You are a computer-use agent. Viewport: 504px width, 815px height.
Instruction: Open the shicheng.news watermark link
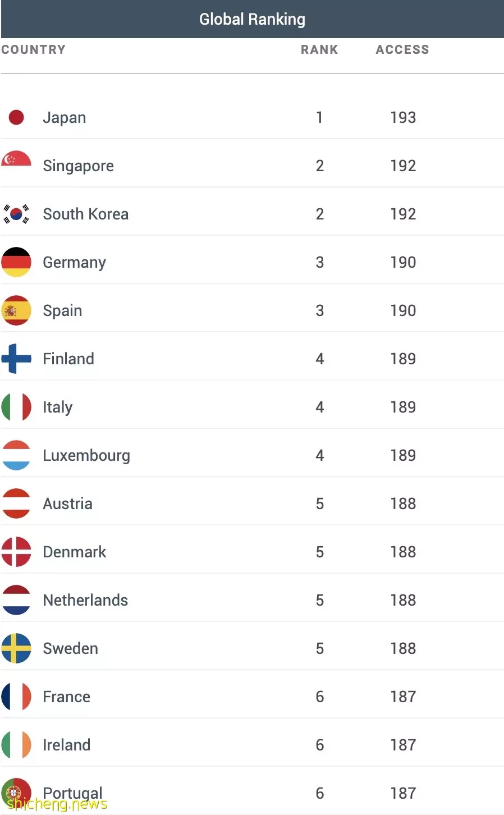(x=57, y=804)
